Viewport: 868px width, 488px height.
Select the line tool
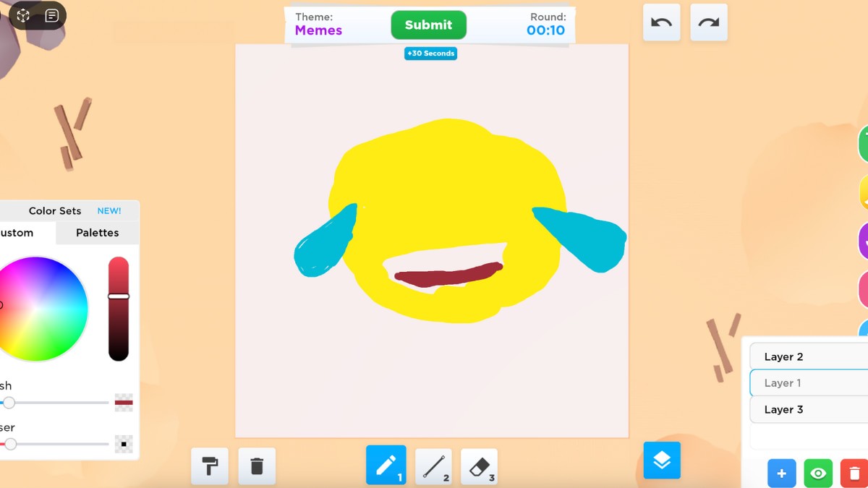click(433, 467)
